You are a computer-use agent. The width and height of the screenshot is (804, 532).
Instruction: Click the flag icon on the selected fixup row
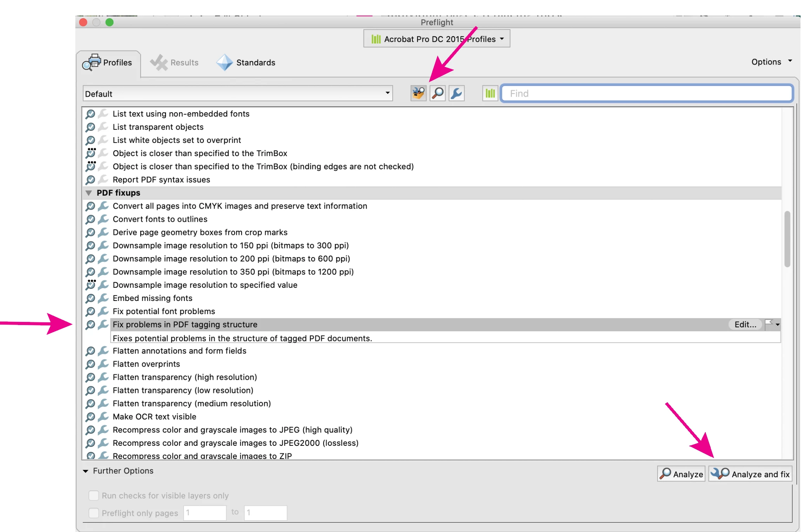pyautogui.click(x=769, y=324)
